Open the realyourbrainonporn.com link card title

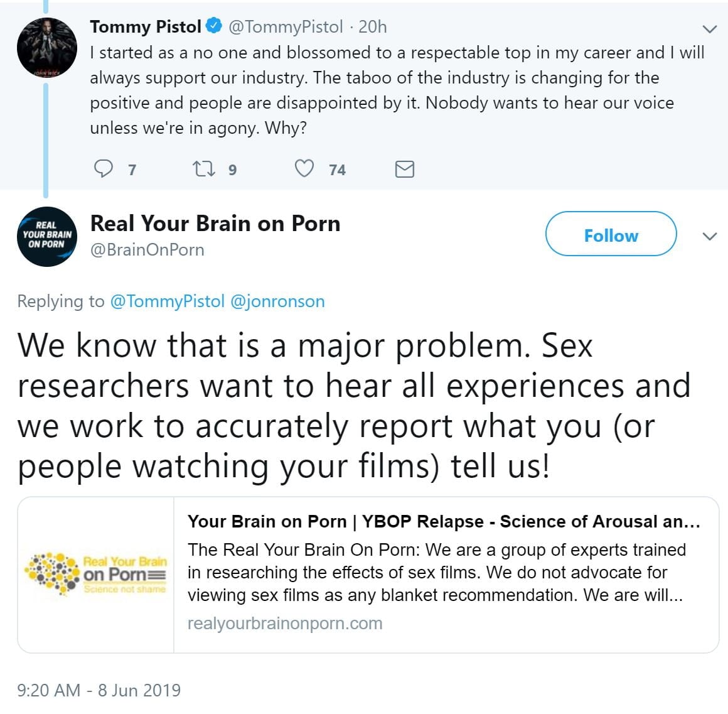(x=444, y=522)
